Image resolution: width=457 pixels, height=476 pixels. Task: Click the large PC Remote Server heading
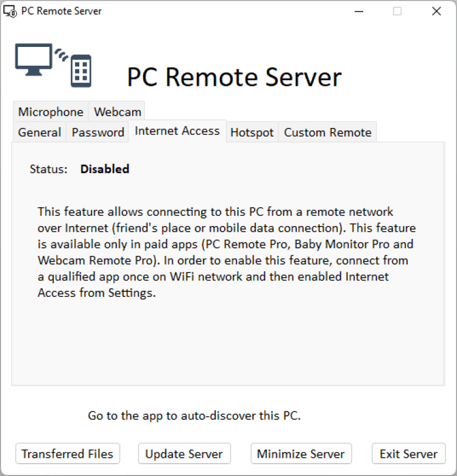(x=234, y=77)
